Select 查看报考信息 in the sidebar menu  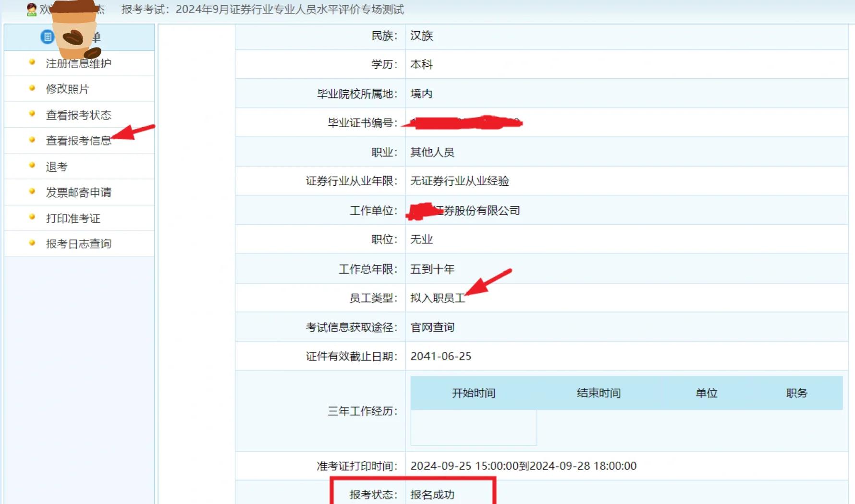(x=78, y=141)
